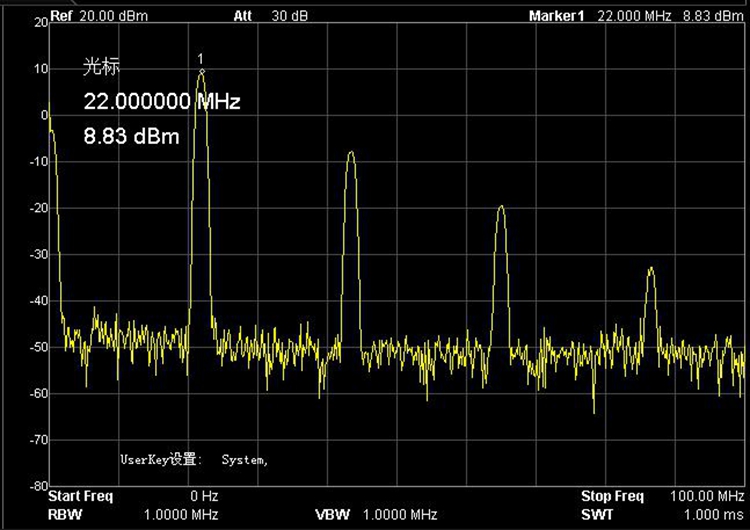This screenshot has height=530, width=750.
Task: Click the UserKey设置: System text
Action: click(194, 460)
